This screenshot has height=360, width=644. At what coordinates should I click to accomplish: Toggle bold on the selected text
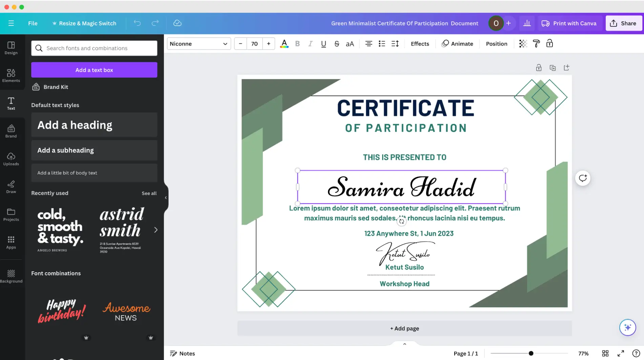(297, 43)
